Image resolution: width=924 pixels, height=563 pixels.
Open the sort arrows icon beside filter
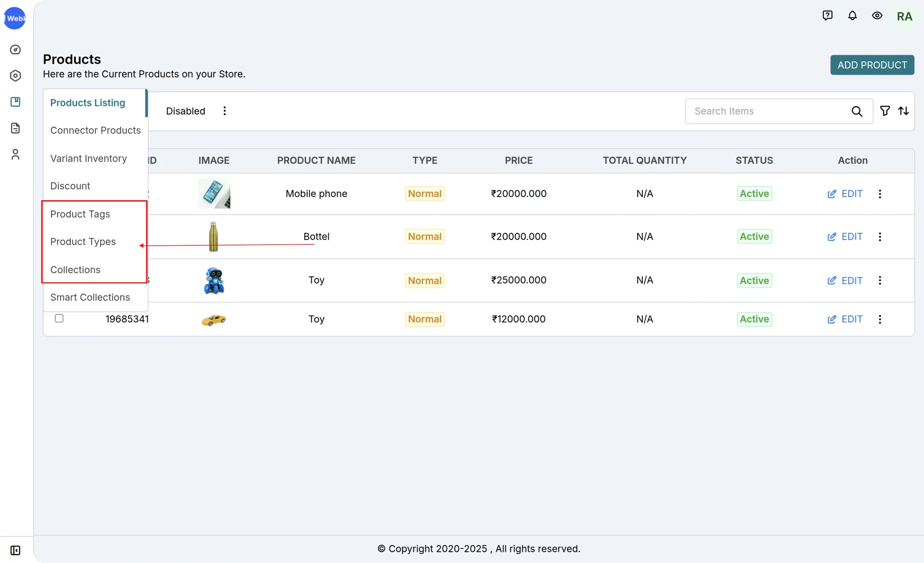(x=904, y=110)
